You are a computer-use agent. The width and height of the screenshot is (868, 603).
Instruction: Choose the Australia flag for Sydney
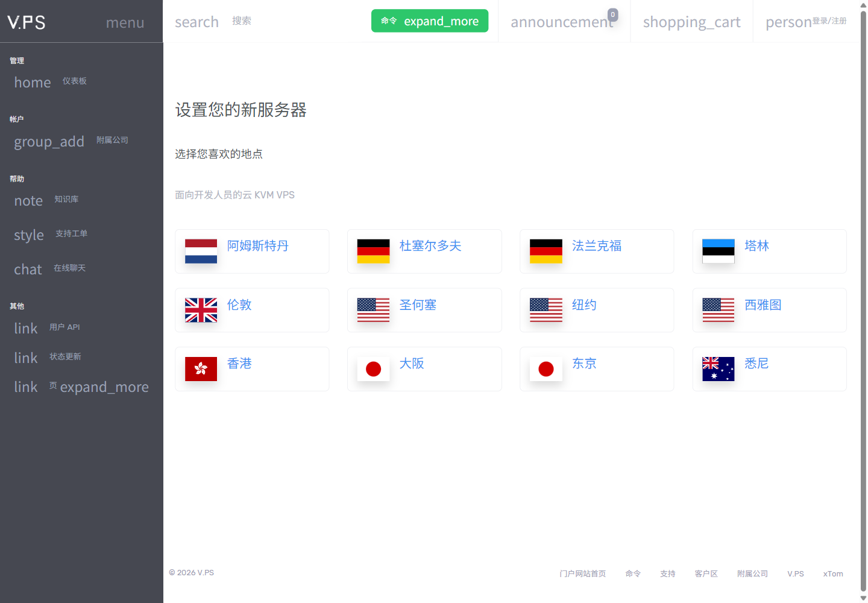point(718,369)
